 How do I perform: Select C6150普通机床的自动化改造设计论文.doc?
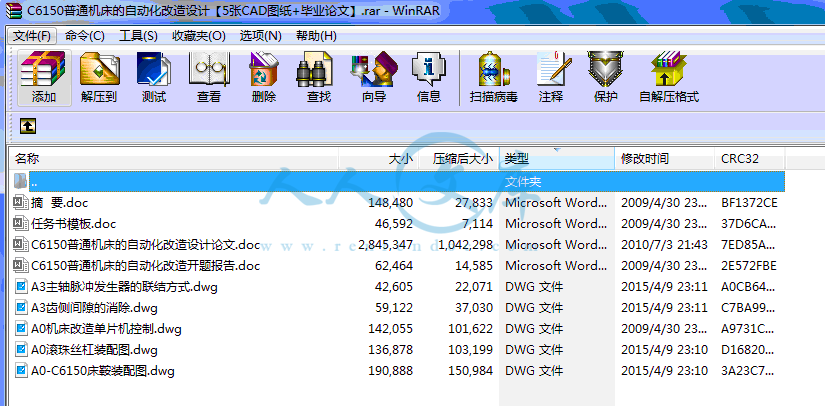pos(146,245)
